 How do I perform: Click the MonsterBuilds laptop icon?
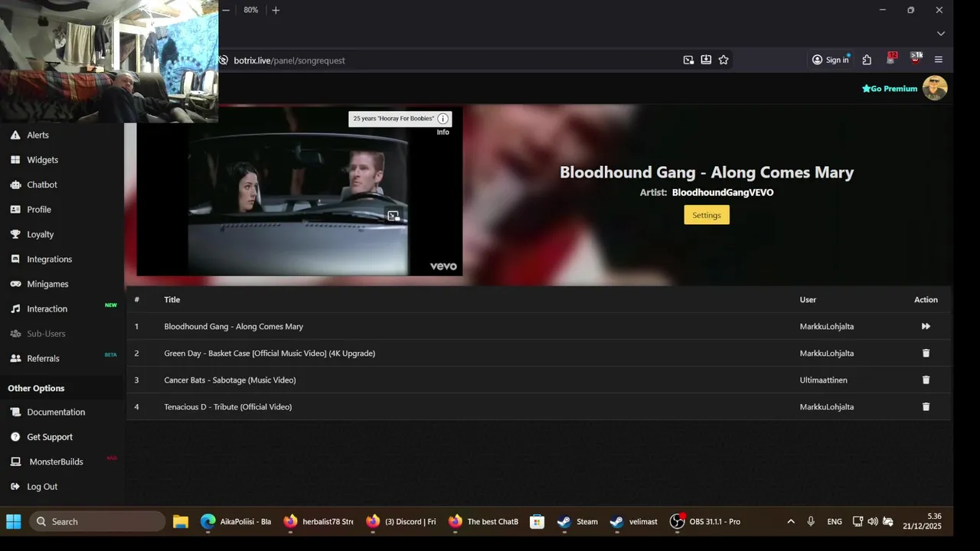coord(15,461)
